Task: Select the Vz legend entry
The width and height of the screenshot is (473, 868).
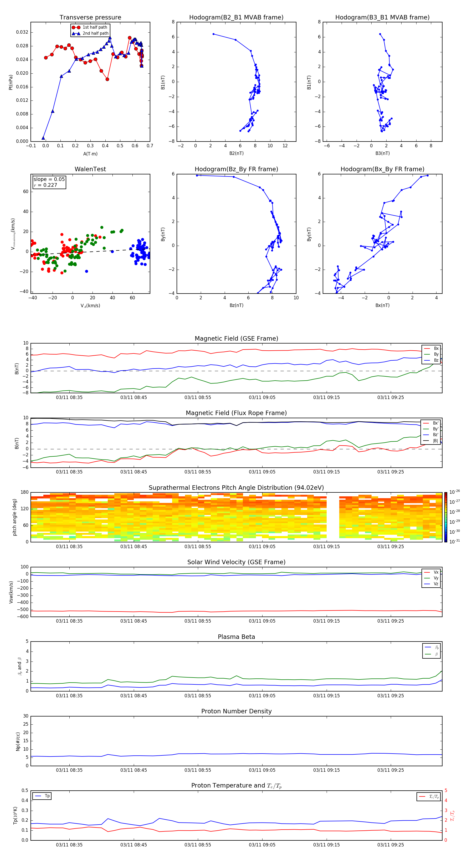Action: tap(431, 584)
